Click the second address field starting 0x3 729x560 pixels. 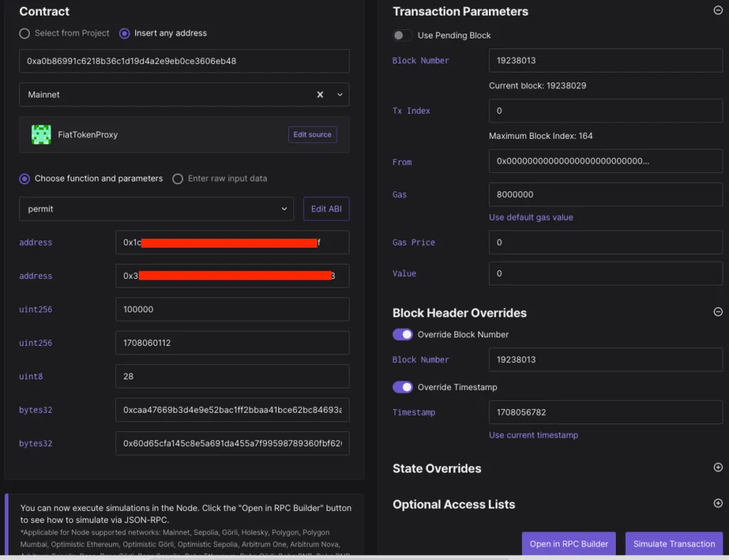coord(232,276)
